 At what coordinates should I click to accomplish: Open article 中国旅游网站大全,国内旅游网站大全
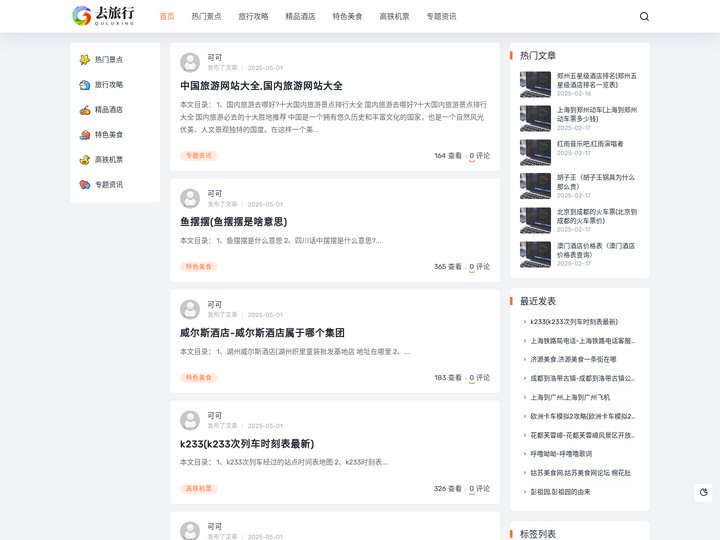(x=261, y=86)
